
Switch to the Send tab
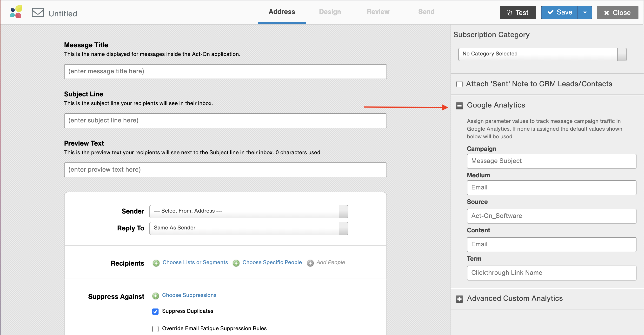[426, 12]
